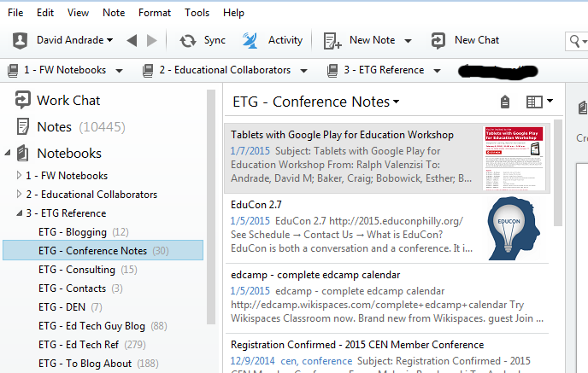Go back with the left arrow
This screenshot has height=373, width=588.
click(132, 40)
